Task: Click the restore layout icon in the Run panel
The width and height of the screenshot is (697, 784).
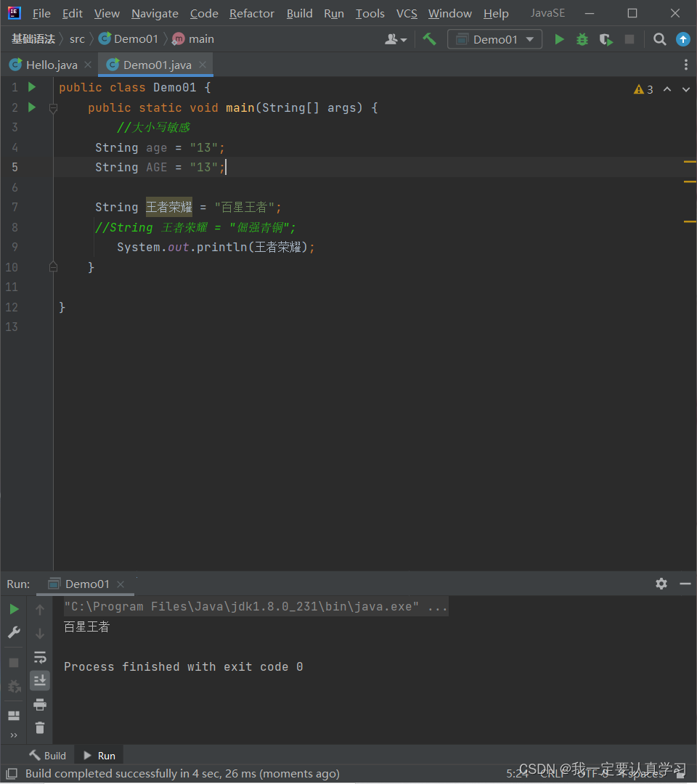Action: coord(14,716)
